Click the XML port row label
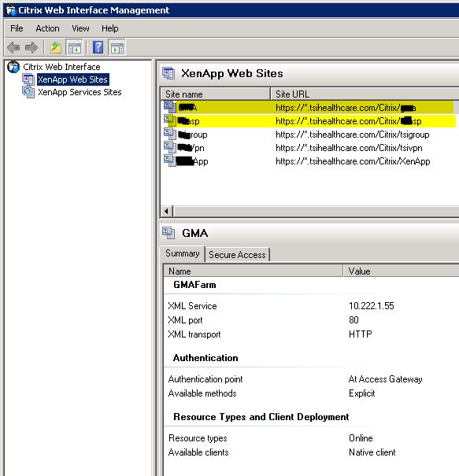 click(x=185, y=320)
